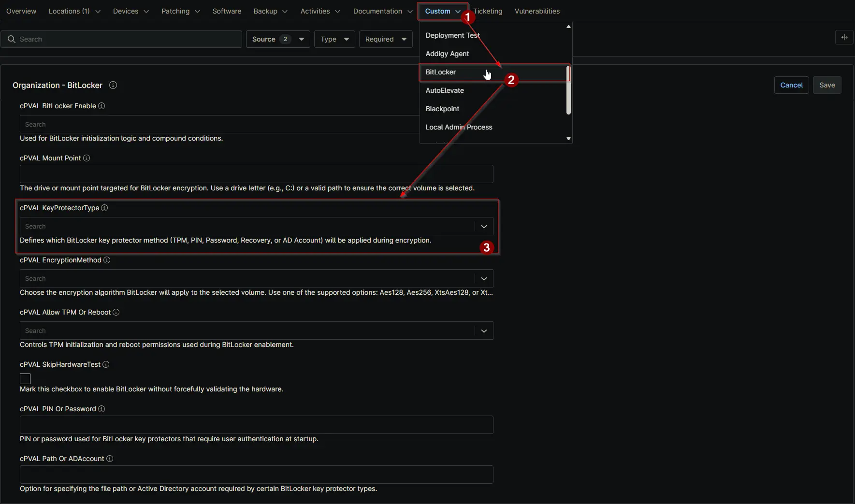The image size is (855, 504).
Task: Expand the cPVAL EncryptionMethod dropdown
Action: (x=484, y=278)
